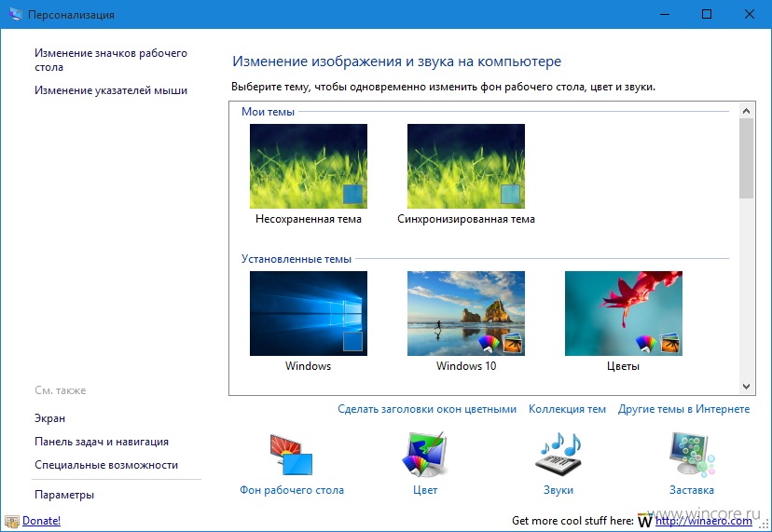
Task: Click the Звуки text label
Action: click(x=558, y=490)
